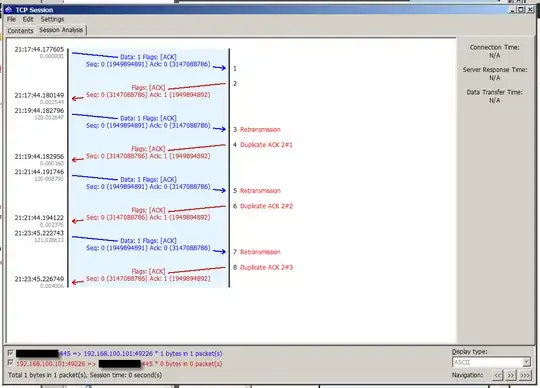
Task: Click the blue arrow for packet 5
Action: (219, 190)
